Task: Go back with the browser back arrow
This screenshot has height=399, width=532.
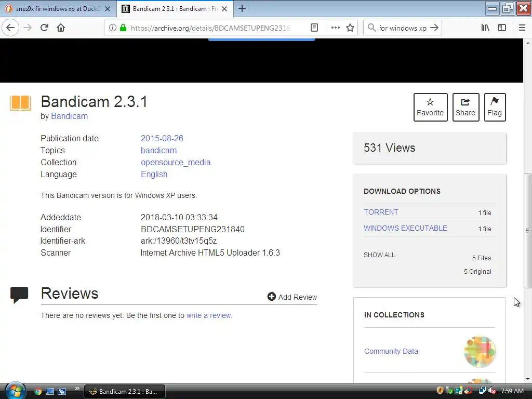Action: tap(10, 28)
